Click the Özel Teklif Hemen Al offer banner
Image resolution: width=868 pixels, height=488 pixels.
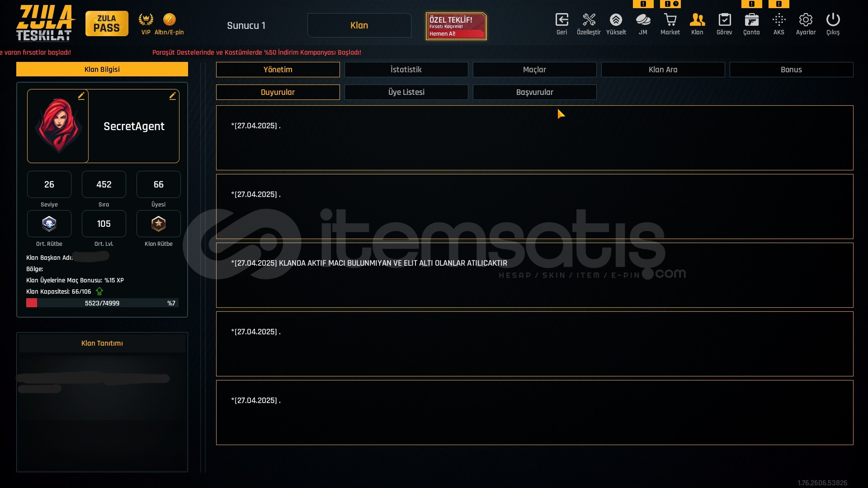456,26
